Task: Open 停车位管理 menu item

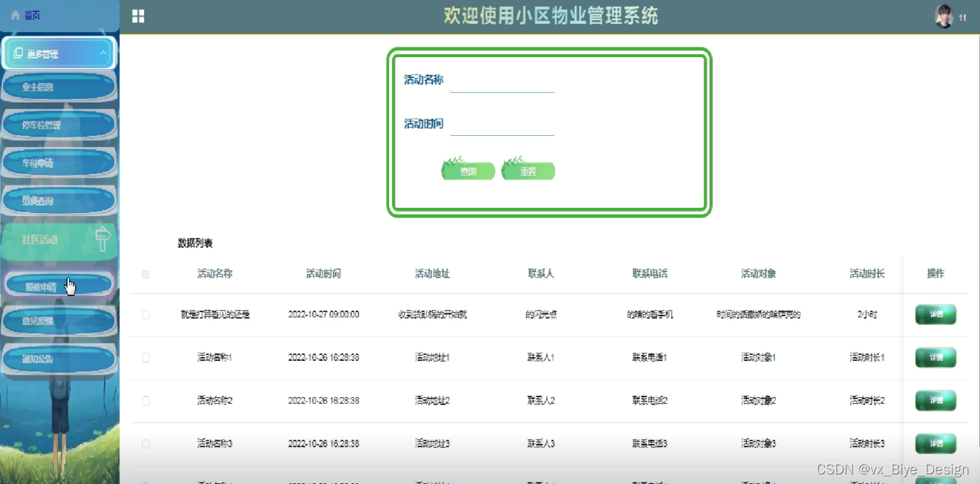Action: [59, 125]
